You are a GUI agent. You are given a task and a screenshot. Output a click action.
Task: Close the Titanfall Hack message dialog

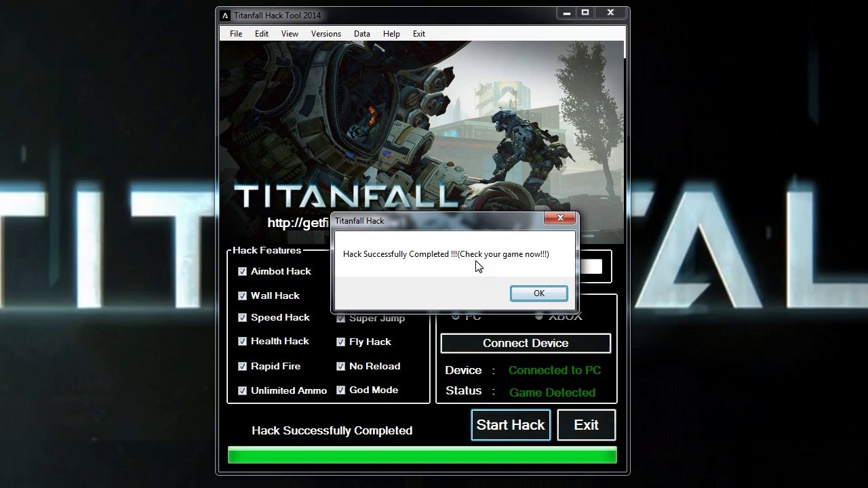(560, 218)
